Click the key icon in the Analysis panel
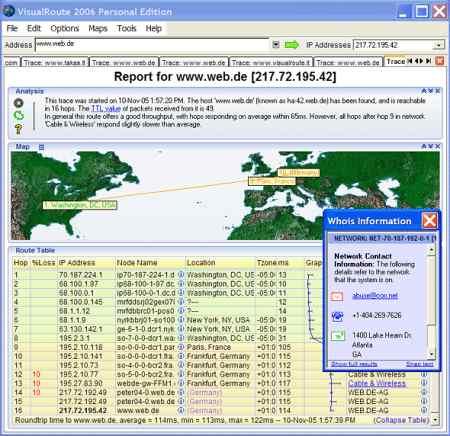 (19, 129)
